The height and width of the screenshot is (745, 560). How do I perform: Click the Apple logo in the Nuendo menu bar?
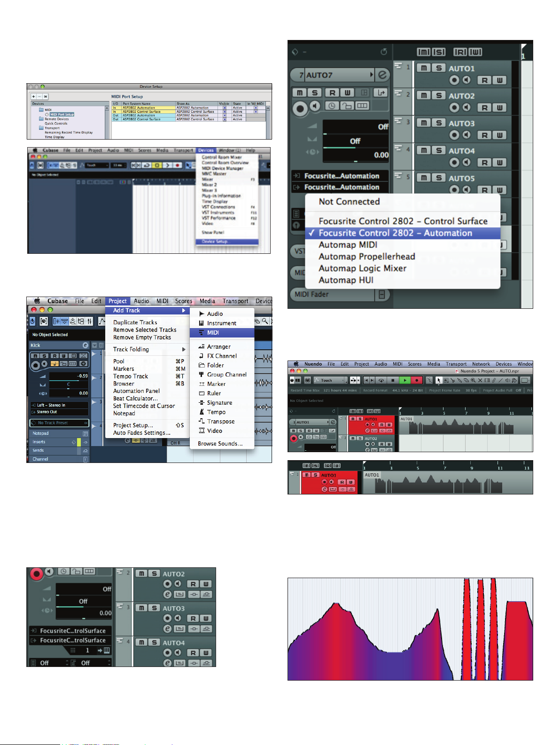tap(296, 364)
